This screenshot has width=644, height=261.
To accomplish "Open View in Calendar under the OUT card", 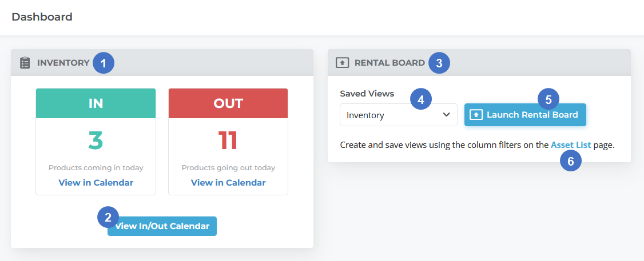I will (x=228, y=183).
